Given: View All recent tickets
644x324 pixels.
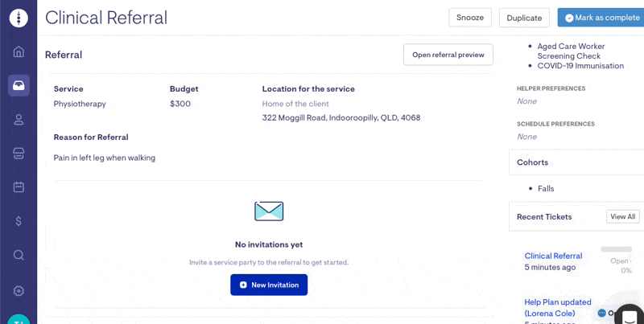Looking at the screenshot, I should (x=622, y=216).
